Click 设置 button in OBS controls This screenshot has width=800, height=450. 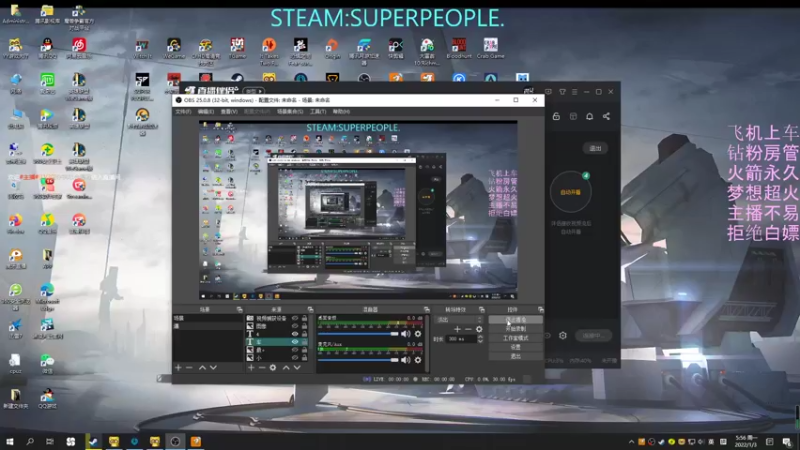(515, 347)
